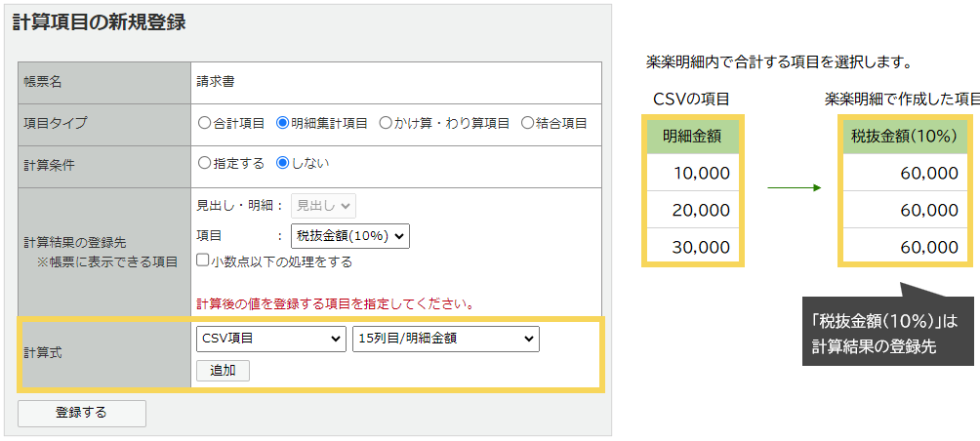
Task: Expand the 15列目/明細金額 dropdown
Action: [445, 339]
